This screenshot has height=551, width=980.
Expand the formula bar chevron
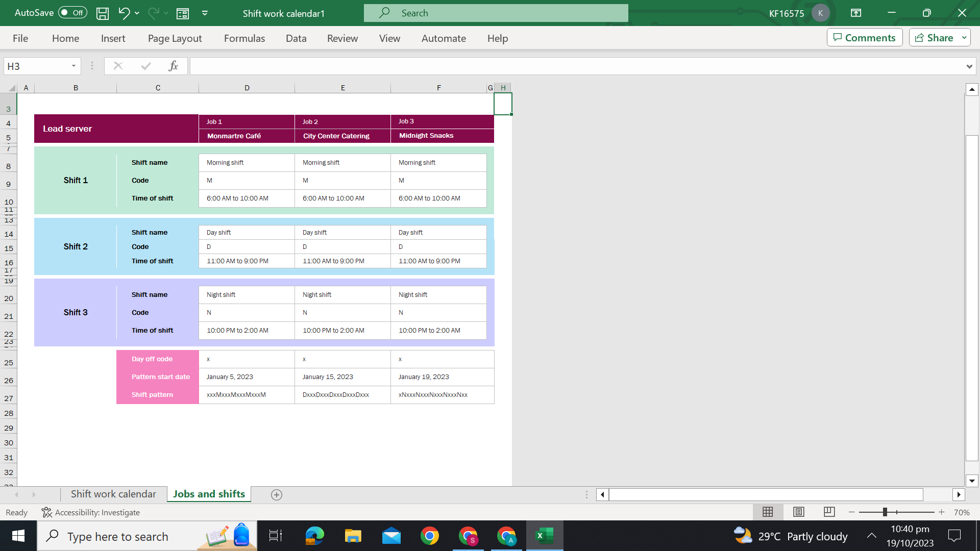click(969, 66)
